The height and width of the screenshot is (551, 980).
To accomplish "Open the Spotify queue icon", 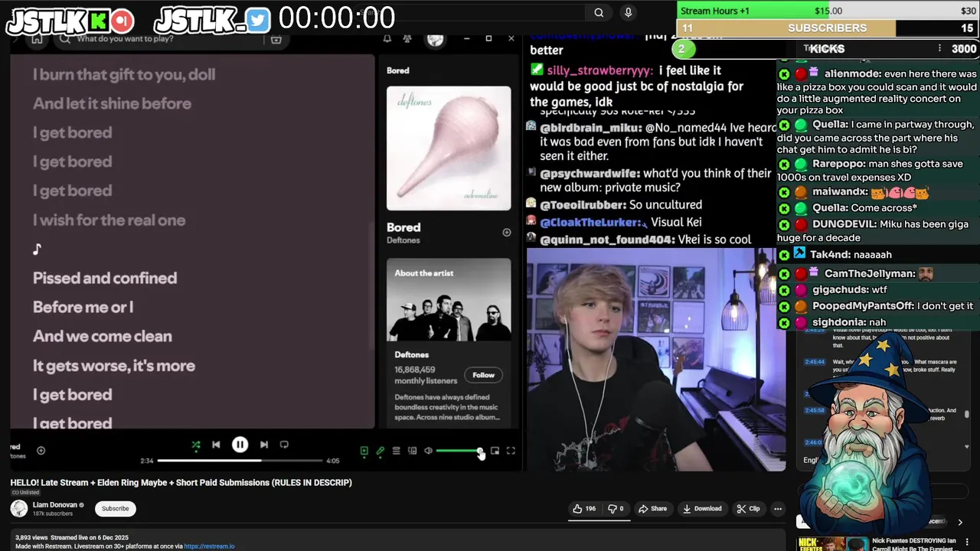I will (x=396, y=452).
